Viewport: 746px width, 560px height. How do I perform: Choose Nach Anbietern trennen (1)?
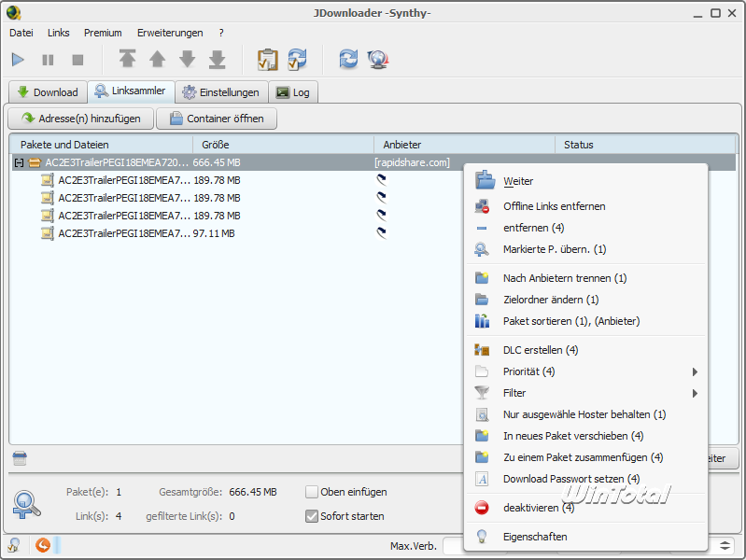[x=585, y=278]
